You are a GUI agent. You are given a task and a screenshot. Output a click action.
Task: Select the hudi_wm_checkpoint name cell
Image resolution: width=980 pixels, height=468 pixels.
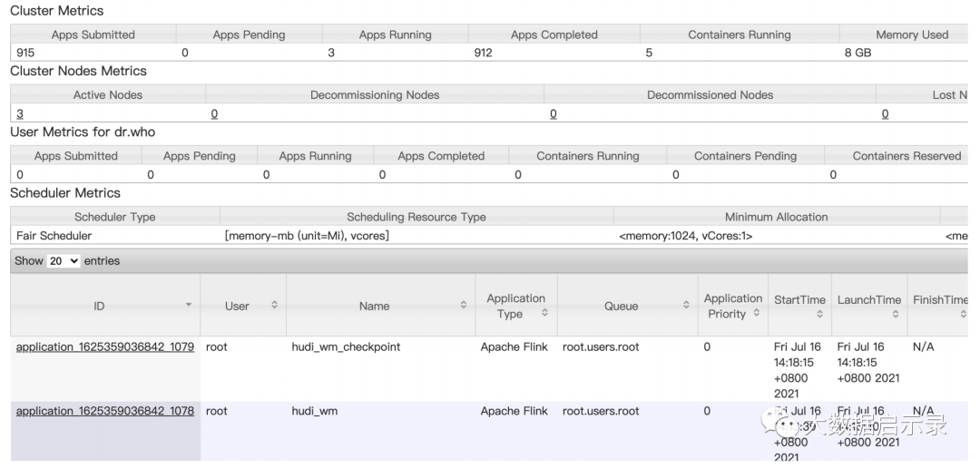tap(346, 347)
